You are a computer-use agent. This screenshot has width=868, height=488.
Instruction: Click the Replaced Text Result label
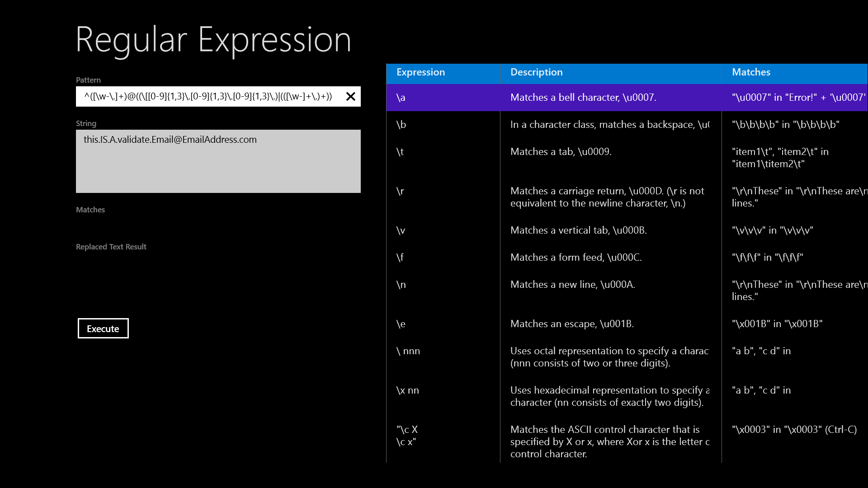(111, 247)
